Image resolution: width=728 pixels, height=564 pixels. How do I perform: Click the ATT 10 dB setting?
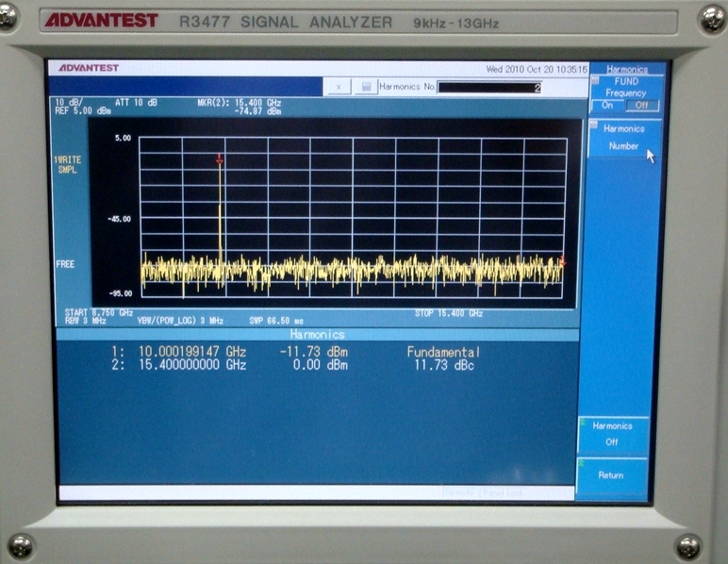(x=136, y=102)
